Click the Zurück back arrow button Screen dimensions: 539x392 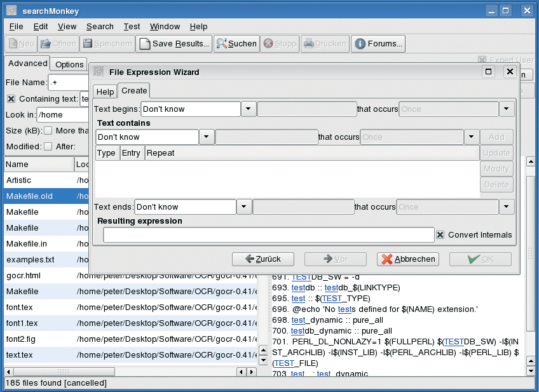pos(263,259)
